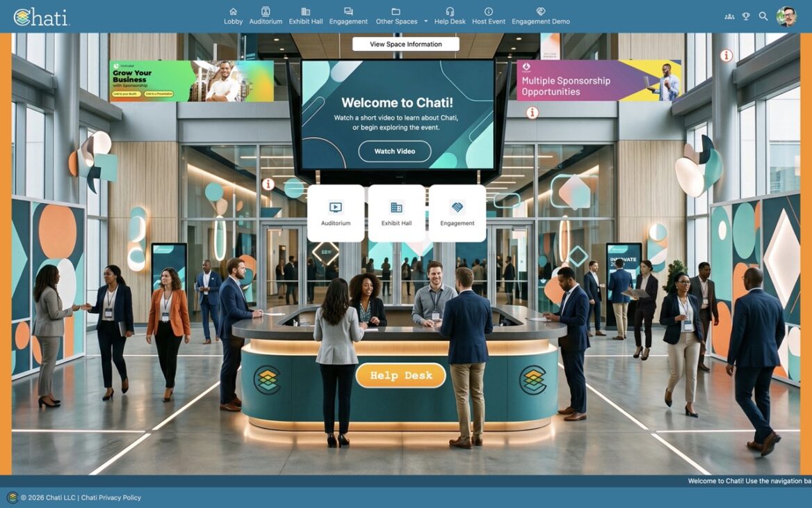Open the Grow Your Business banner
The image size is (812, 508).
coord(192,80)
